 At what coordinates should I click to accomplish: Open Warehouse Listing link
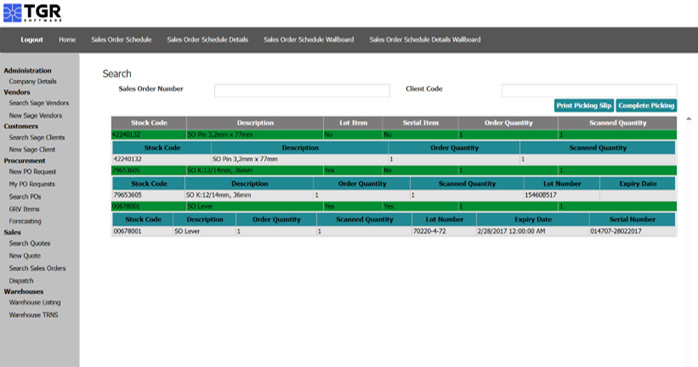(35, 302)
